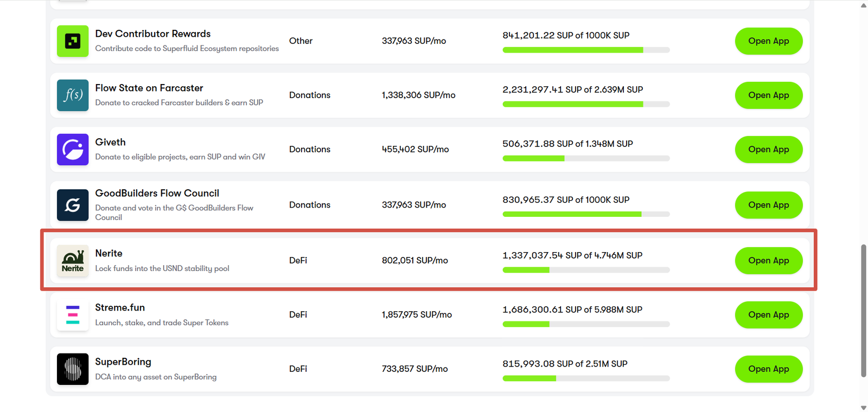Screen dimensions: 868x412
Task: Launch GoodBuilders Flow Council via Open App
Action: [768, 205]
